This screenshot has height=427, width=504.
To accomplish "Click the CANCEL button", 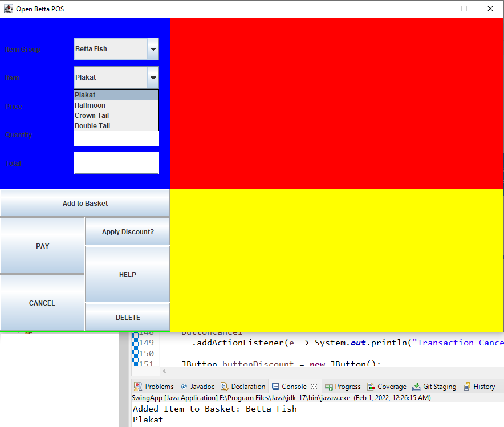I will click(x=42, y=303).
